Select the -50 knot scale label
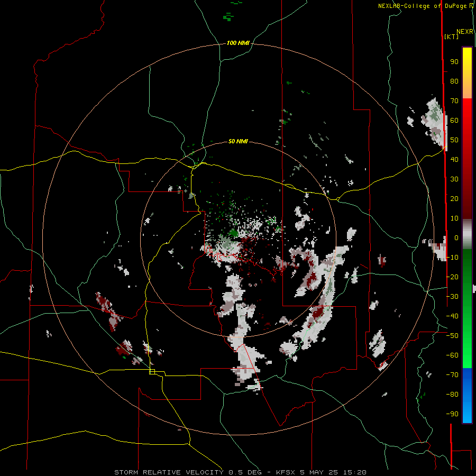Screen dimensions: 476x476 [452, 336]
